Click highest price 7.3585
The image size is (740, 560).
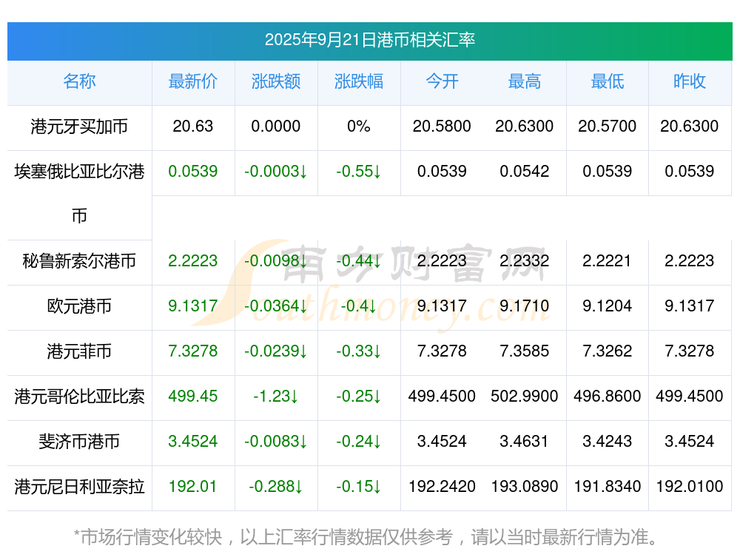click(x=525, y=351)
